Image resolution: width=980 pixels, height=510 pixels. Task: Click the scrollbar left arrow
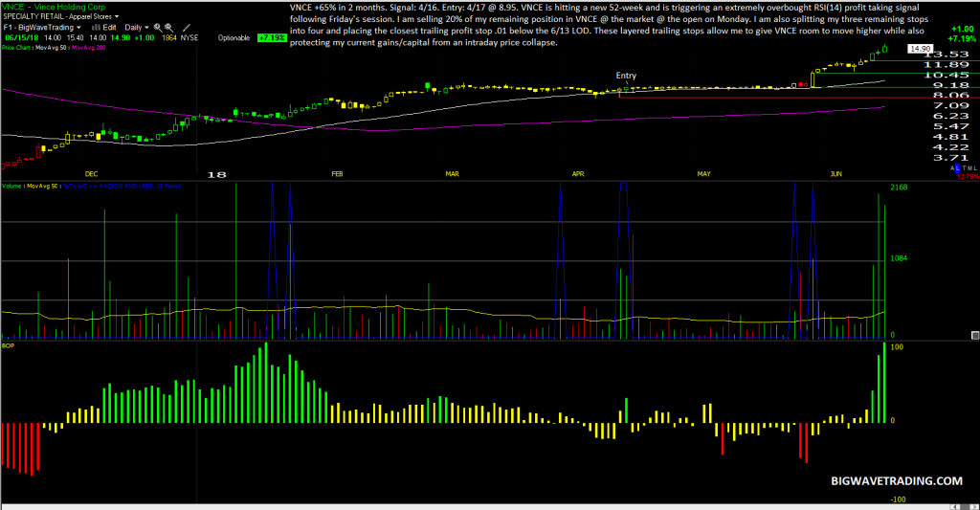(x=953, y=506)
